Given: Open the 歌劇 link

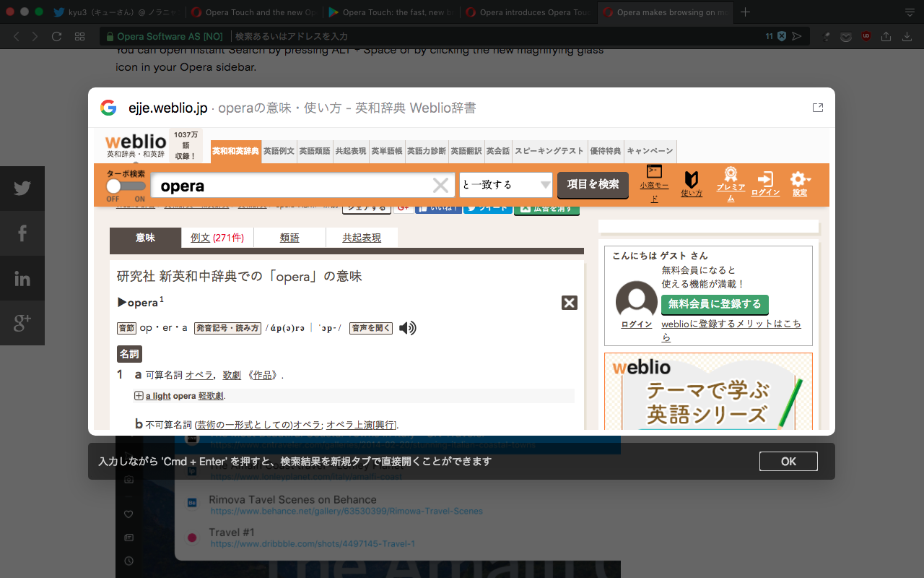Looking at the screenshot, I should [232, 375].
